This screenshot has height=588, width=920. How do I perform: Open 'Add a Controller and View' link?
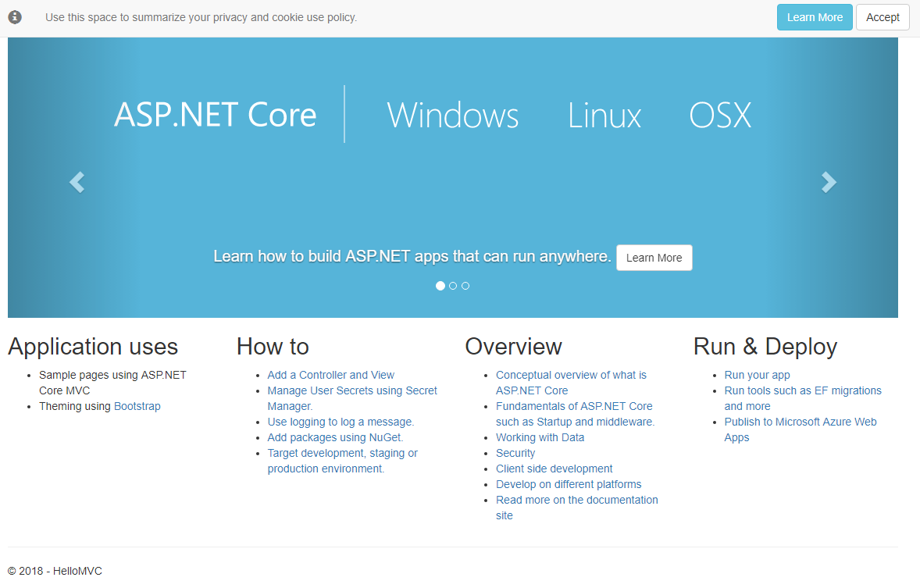[x=331, y=375]
